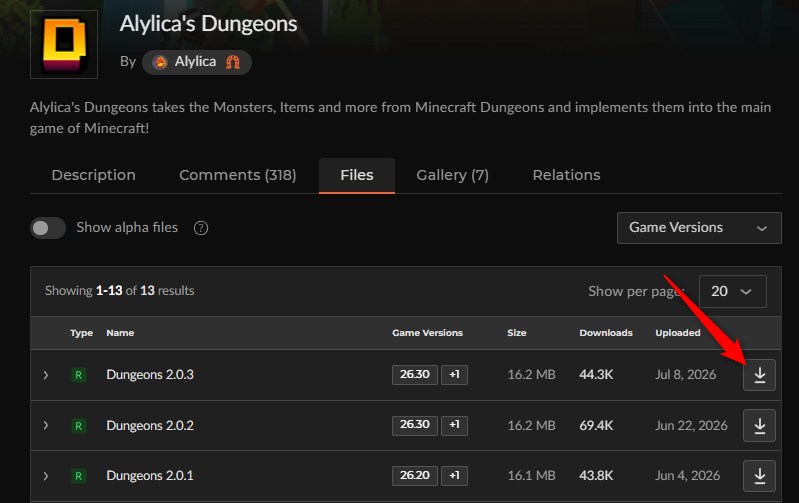This screenshot has width=799, height=503.
Task: Click the 16.1 MB size value
Action: (x=531, y=475)
